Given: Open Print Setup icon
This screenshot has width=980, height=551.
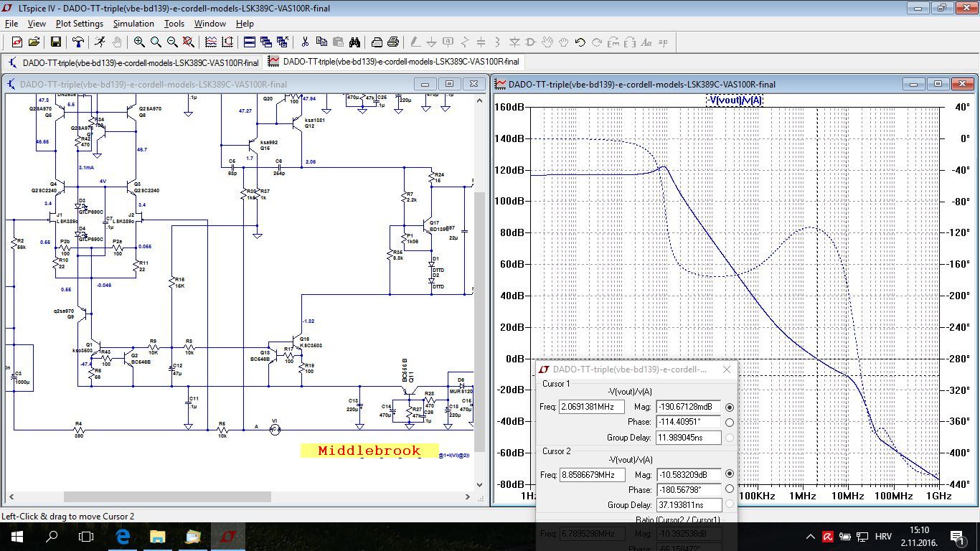Looking at the screenshot, I should (377, 42).
